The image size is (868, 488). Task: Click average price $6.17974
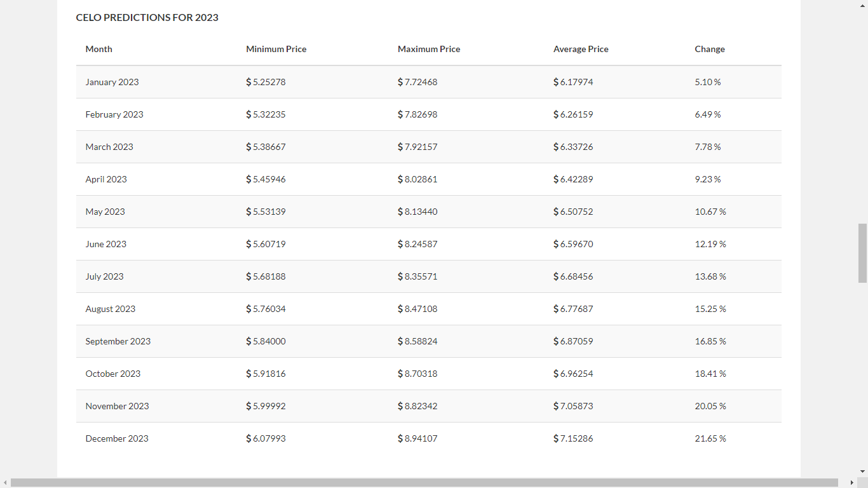(x=573, y=82)
